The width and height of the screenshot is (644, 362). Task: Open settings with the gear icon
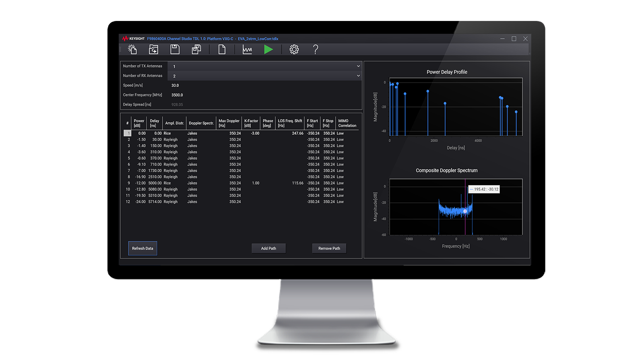[294, 49]
